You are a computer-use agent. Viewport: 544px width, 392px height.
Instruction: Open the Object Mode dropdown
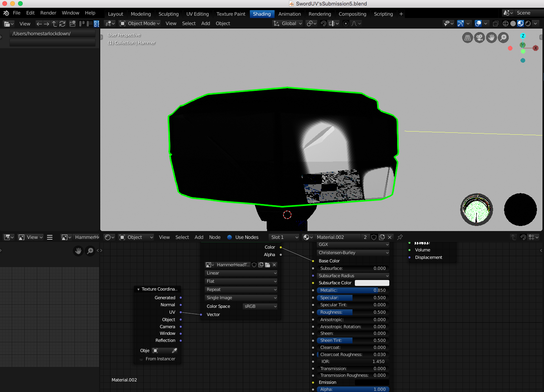[x=140, y=23]
